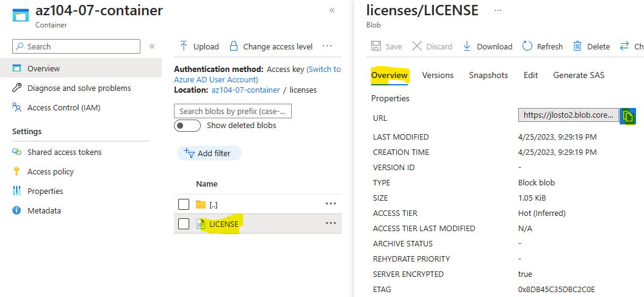Switch to the Snapshots tab
This screenshot has height=297, width=644.
pyautogui.click(x=488, y=76)
